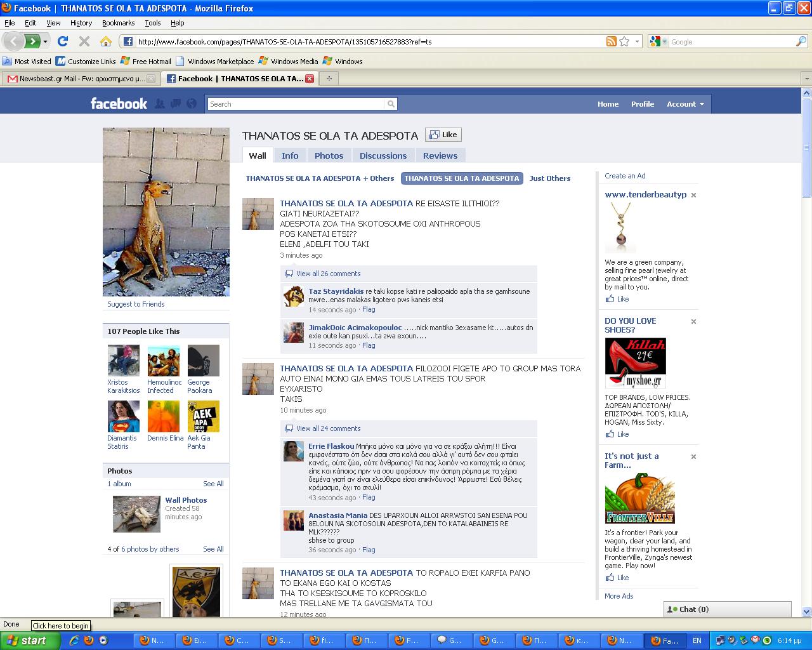Image resolution: width=812 pixels, height=650 pixels.
Task: Open the Chat (0) bar
Action: click(x=727, y=609)
